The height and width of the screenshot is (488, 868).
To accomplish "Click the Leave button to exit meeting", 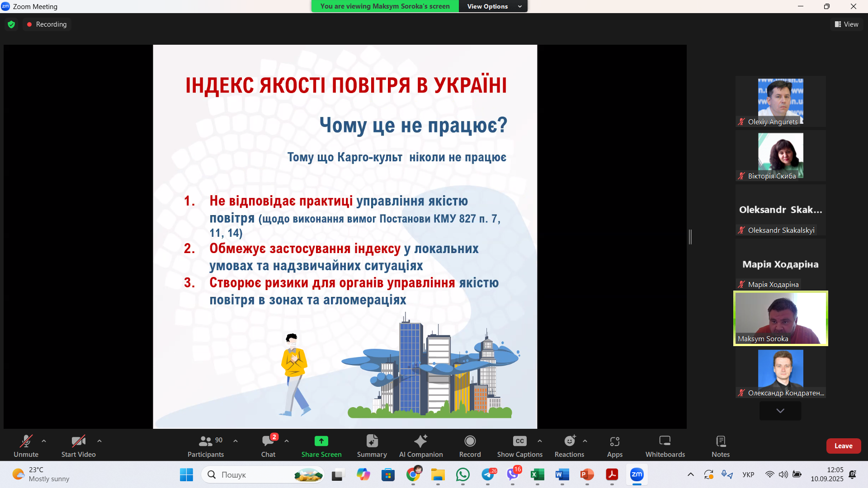I will pos(844,446).
